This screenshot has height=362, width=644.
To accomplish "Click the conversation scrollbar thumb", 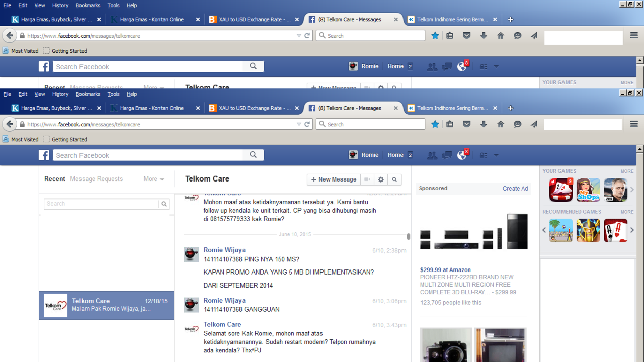I will coord(409,236).
